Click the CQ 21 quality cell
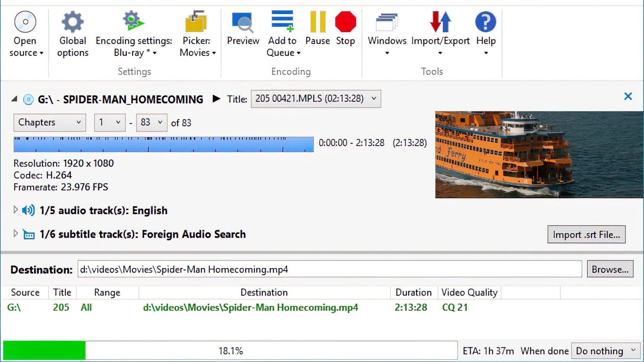This screenshot has width=644, height=362. point(455,307)
